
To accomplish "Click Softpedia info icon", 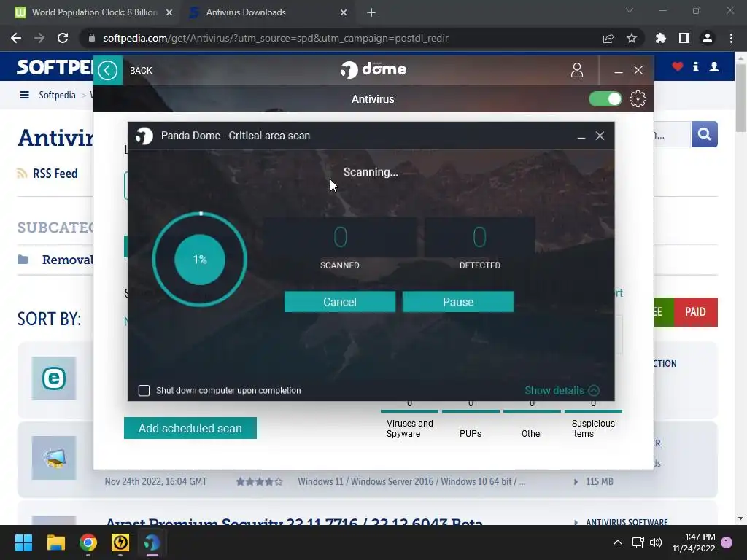I will pos(696,66).
